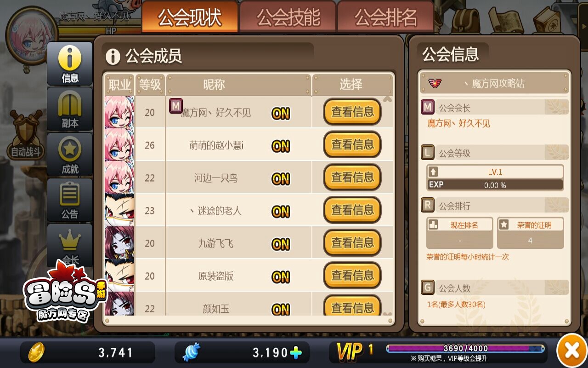Select the 会长 crown icon

70,245
